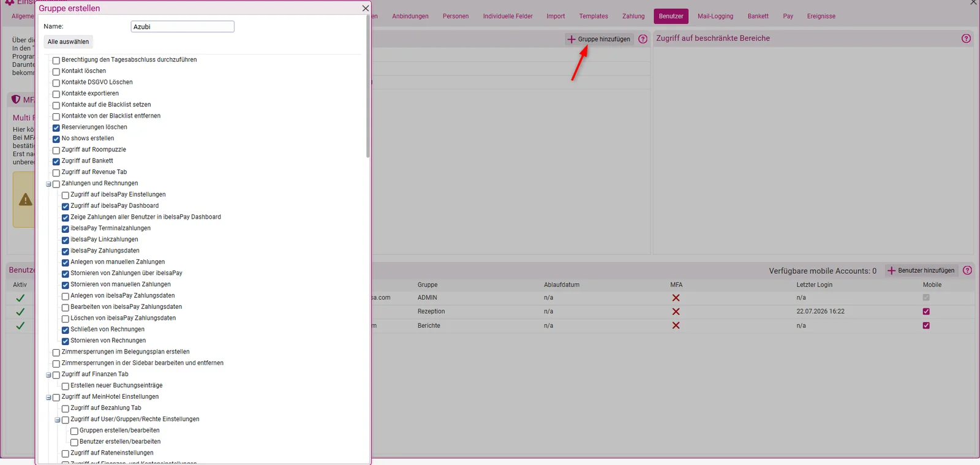Open the Templates tab
The width and height of the screenshot is (980, 465).
click(x=594, y=17)
